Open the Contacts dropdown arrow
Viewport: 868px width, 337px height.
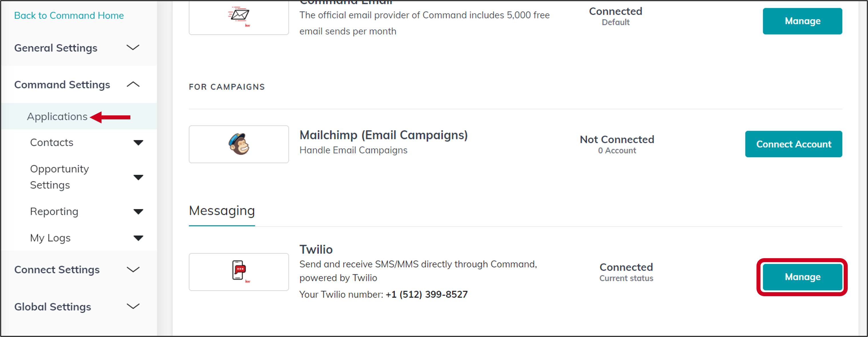[138, 143]
